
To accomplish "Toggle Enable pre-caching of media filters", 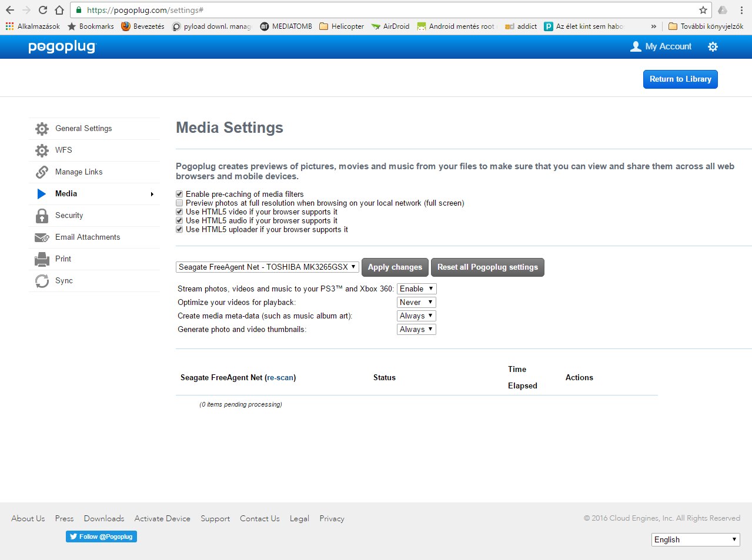I will pyautogui.click(x=179, y=194).
